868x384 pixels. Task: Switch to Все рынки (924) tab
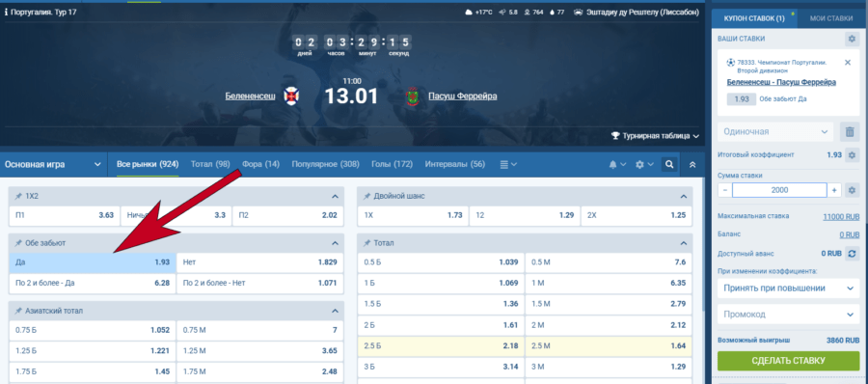148,165
